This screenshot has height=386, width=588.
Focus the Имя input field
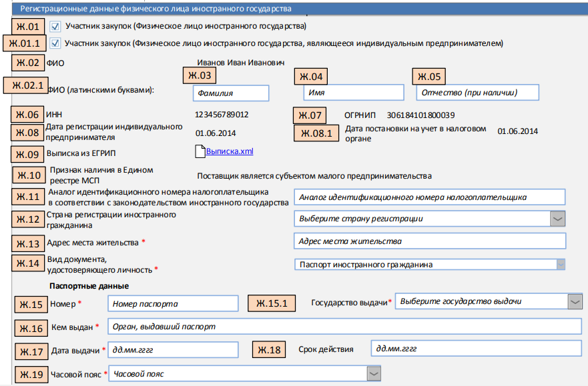tap(350, 93)
